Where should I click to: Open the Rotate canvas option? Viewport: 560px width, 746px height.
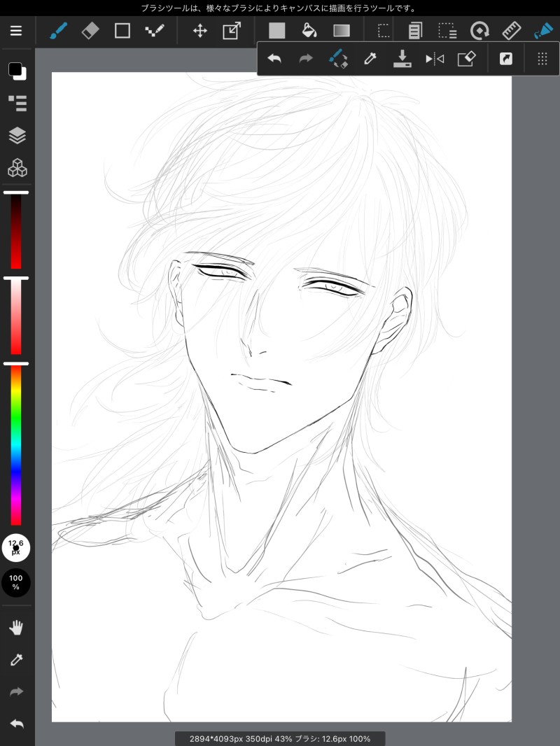479,31
